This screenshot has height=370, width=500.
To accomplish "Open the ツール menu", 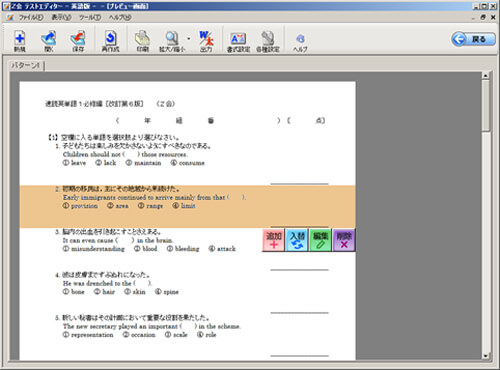I will [x=90, y=17].
